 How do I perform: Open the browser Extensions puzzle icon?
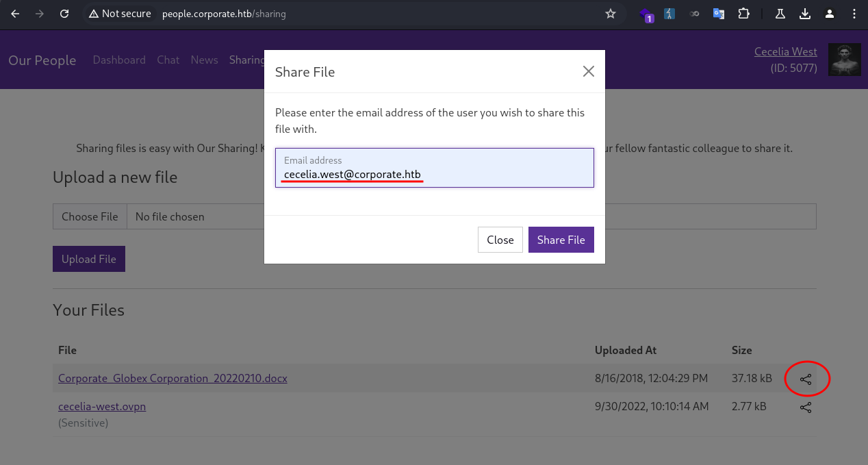[x=743, y=14]
